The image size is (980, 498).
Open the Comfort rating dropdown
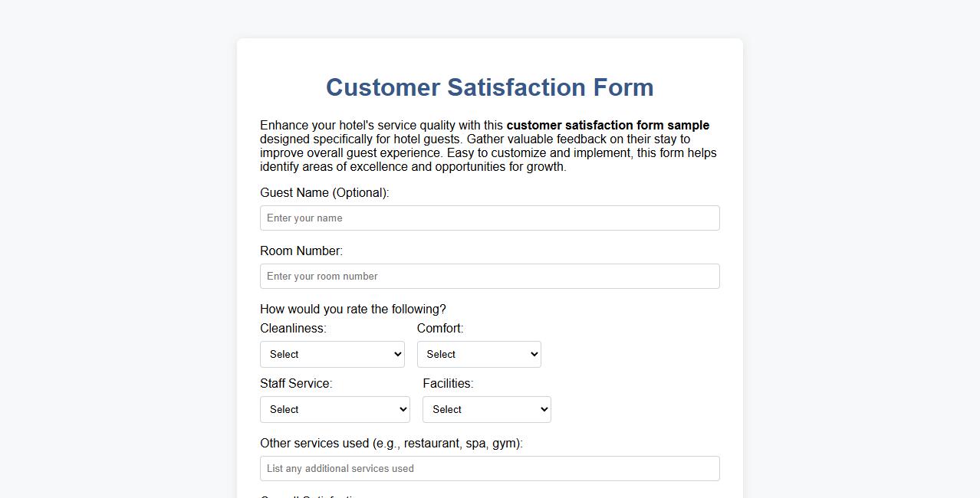pyautogui.click(x=478, y=354)
